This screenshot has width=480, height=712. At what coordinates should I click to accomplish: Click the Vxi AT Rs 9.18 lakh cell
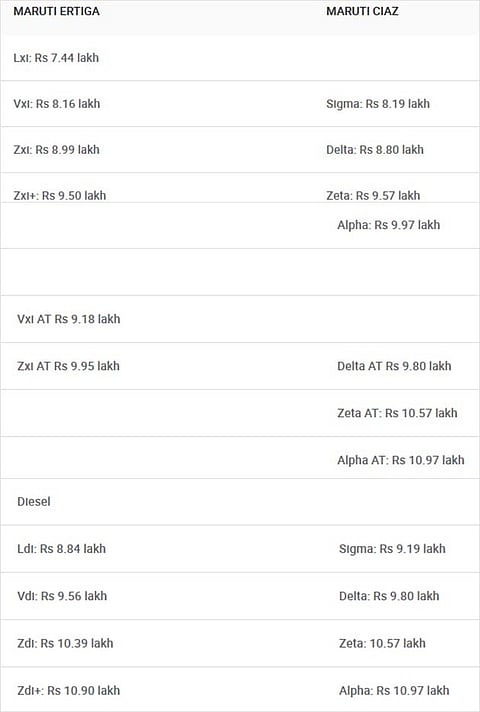pos(69,319)
